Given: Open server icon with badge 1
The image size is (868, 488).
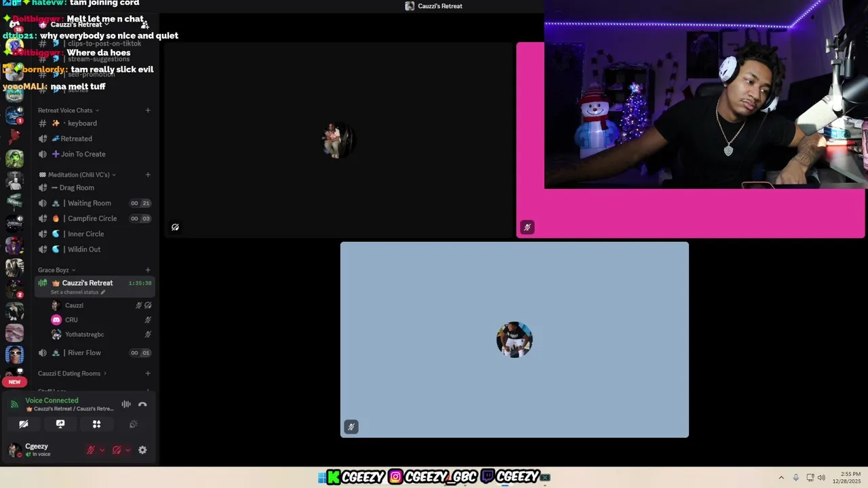Looking at the screenshot, I should tap(14, 115).
